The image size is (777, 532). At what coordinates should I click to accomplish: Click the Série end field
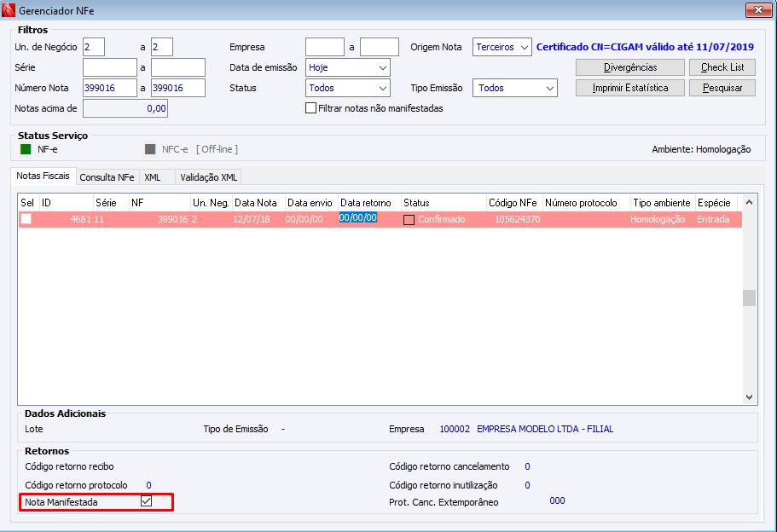(x=178, y=67)
